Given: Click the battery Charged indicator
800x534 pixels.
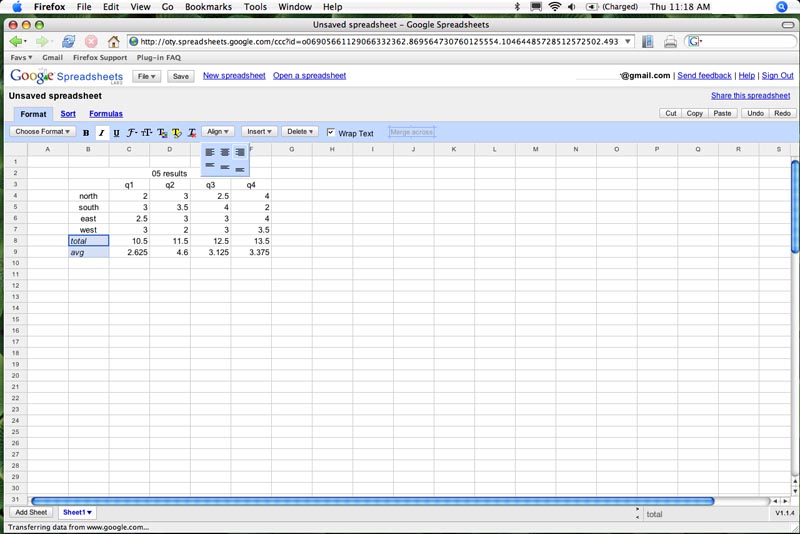Looking at the screenshot, I should click(612, 7).
